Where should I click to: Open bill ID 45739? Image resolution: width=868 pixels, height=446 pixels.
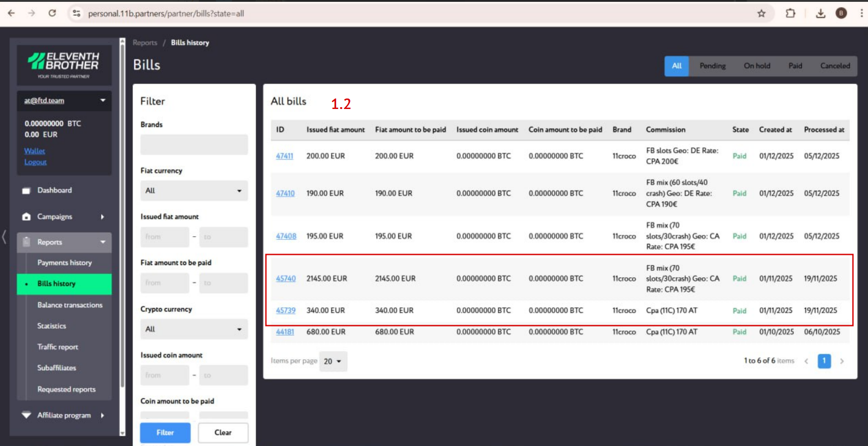click(x=286, y=311)
